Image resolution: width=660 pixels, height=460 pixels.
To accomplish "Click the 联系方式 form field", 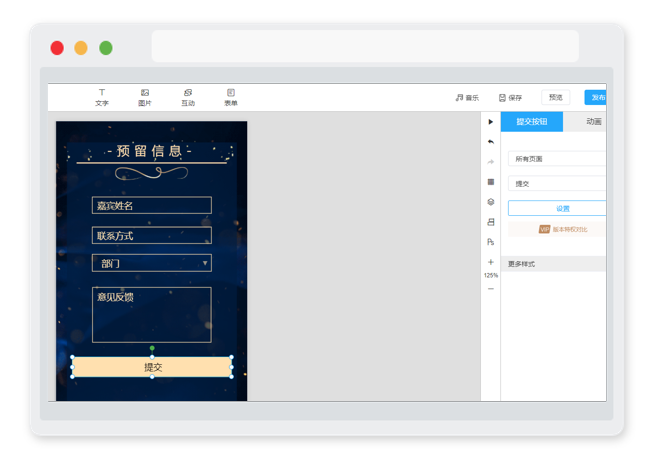I will 152,236.
